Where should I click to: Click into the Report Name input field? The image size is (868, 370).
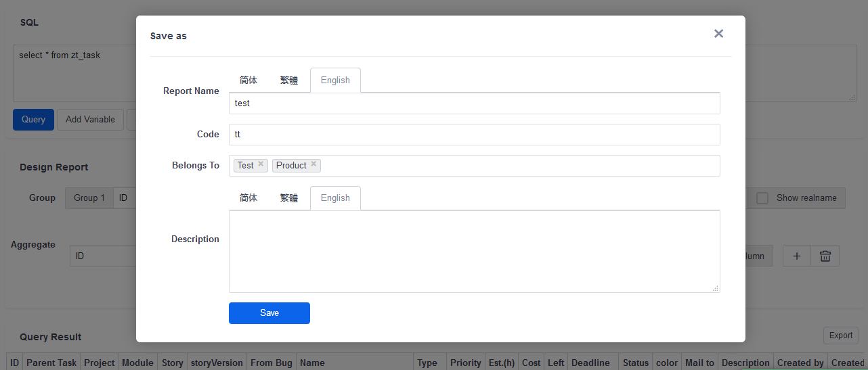(474, 103)
